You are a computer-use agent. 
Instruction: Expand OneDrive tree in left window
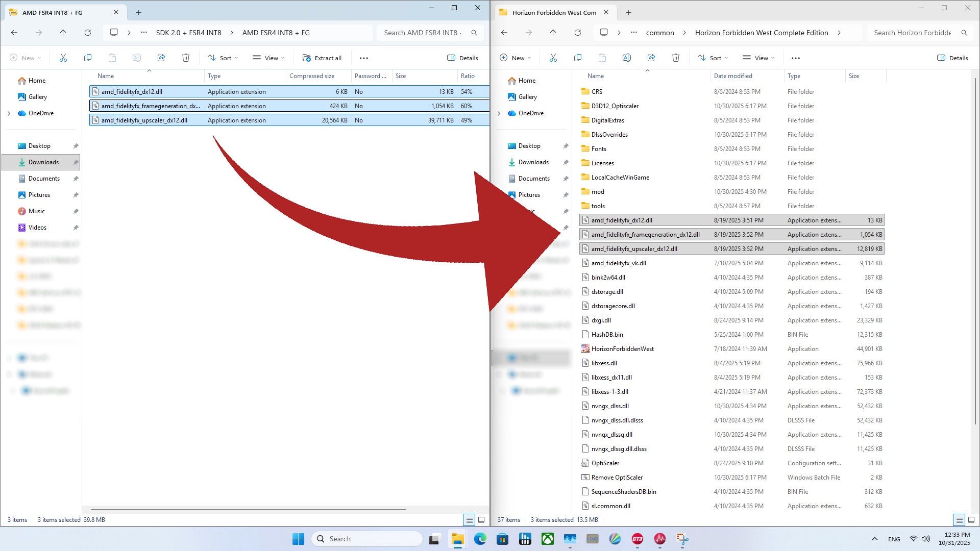(x=9, y=113)
